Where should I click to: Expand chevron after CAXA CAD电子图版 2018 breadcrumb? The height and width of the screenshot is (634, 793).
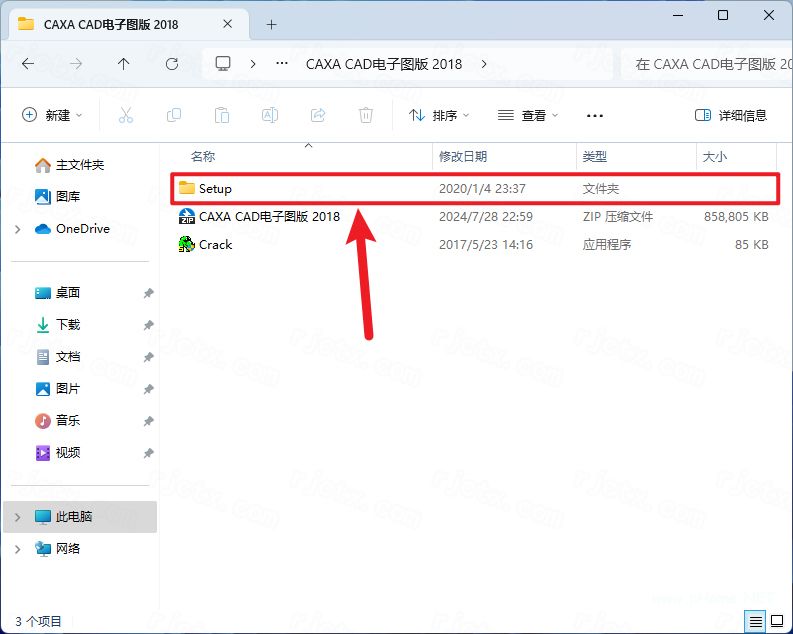pyautogui.click(x=484, y=64)
